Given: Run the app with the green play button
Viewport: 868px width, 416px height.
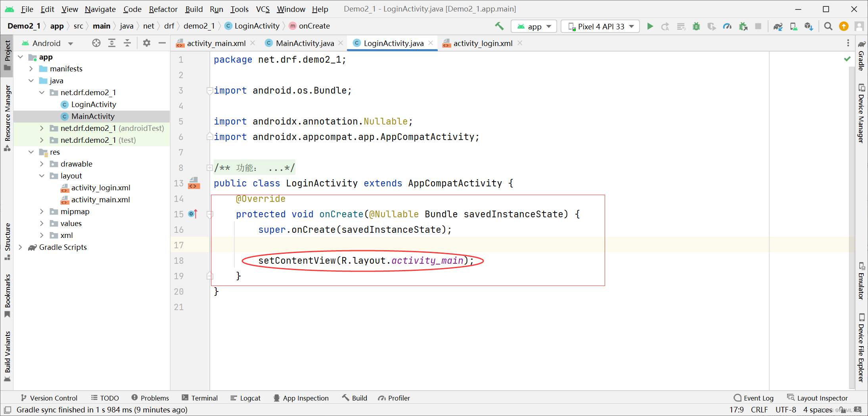Looking at the screenshot, I should (650, 26).
